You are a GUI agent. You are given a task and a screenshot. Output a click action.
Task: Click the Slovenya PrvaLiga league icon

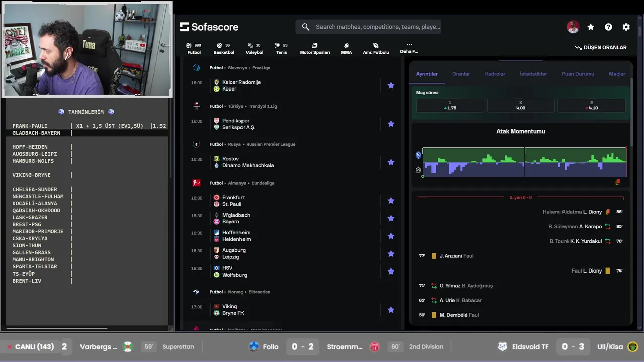(x=196, y=67)
